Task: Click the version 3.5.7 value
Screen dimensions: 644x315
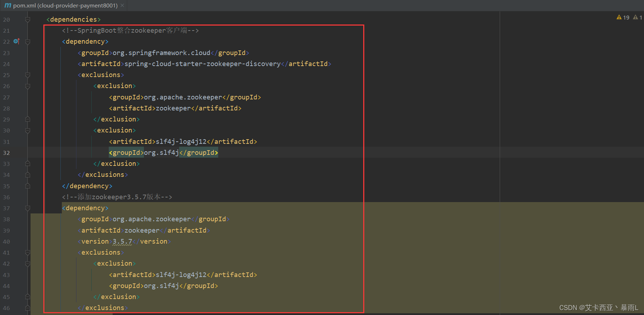Action: (122, 241)
